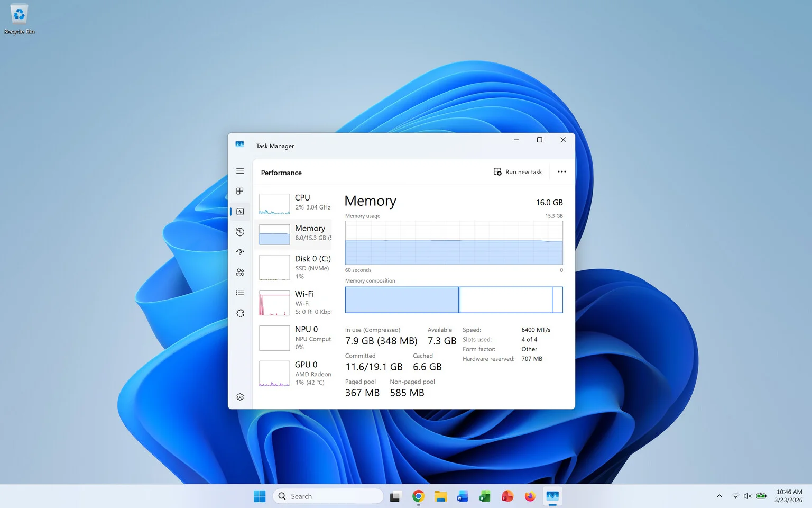The height and width of the screenshot is (508, 812).
Task: Expand hidden icons in the system tray
Action: [x=719, y=496]
